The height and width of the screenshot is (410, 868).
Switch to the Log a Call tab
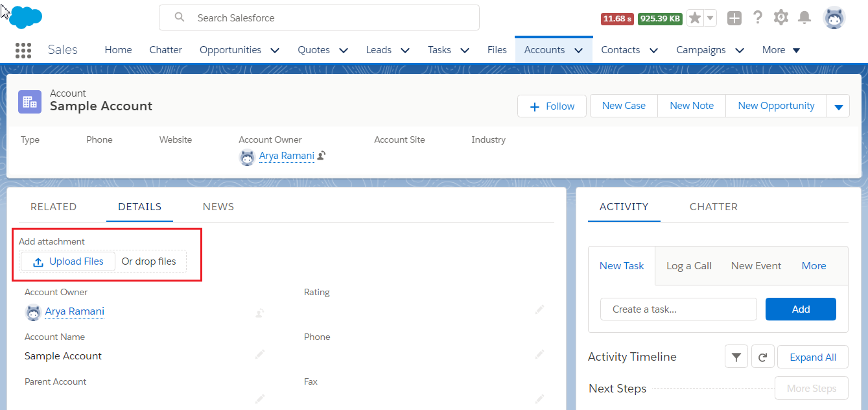tap(688, 265)
